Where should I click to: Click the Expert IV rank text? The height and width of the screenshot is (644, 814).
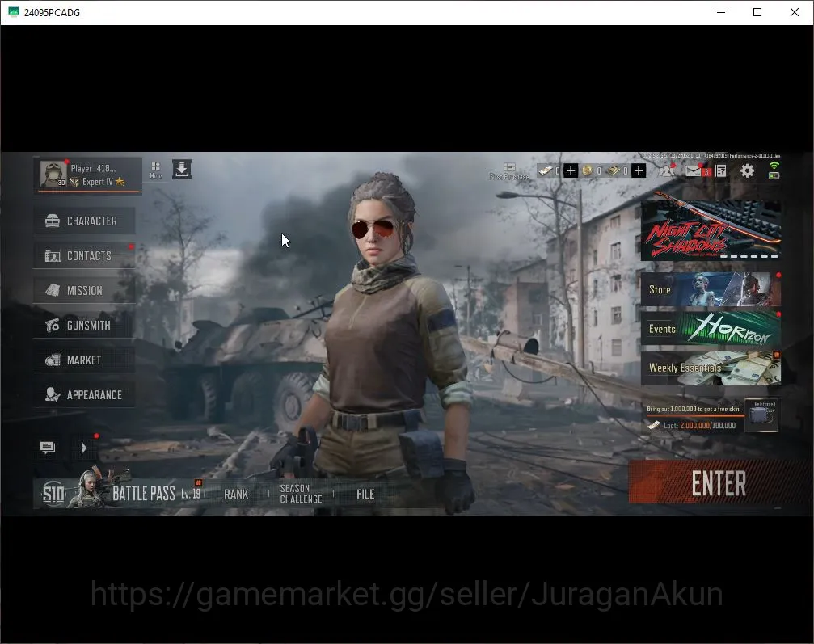click(x=98, y=182)
